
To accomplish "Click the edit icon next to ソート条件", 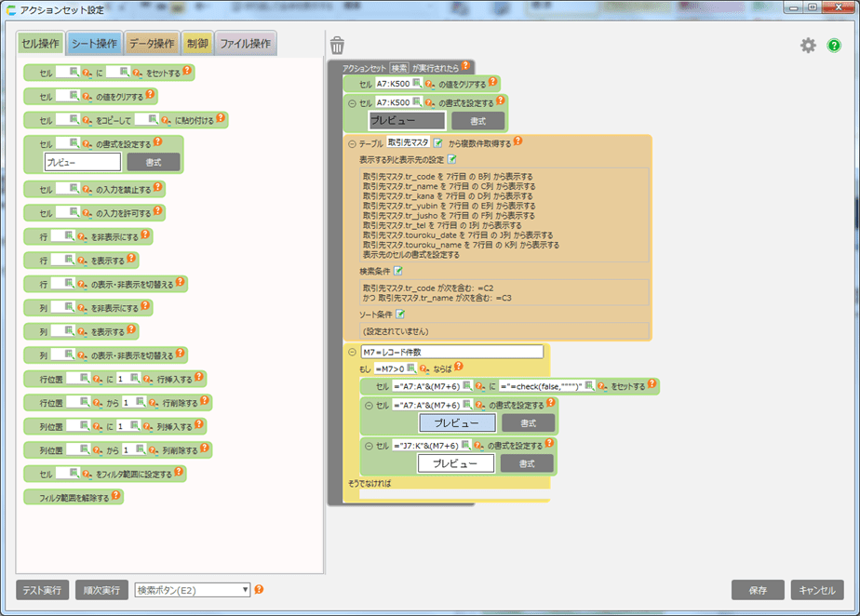I will coord(399,315).
